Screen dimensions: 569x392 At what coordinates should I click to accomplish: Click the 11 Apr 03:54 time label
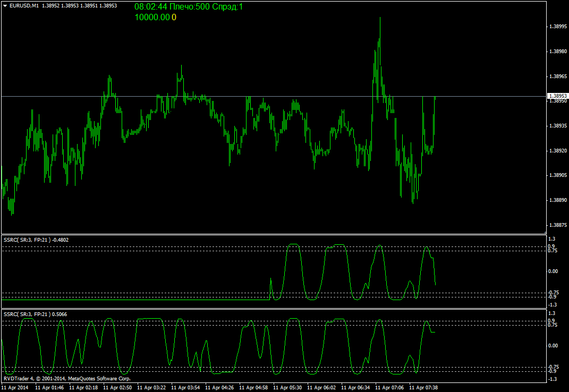click(185, 388)
